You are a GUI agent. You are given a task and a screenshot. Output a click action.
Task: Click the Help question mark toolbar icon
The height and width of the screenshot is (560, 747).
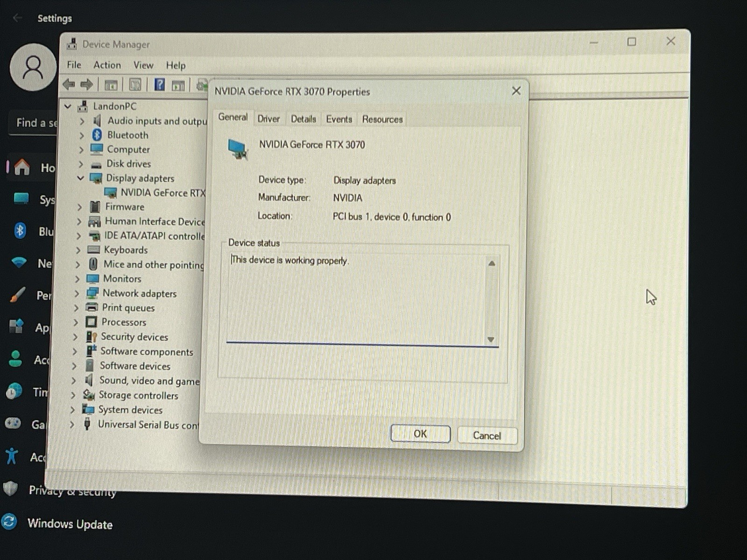pyautogui.click(x=159, y=84)
